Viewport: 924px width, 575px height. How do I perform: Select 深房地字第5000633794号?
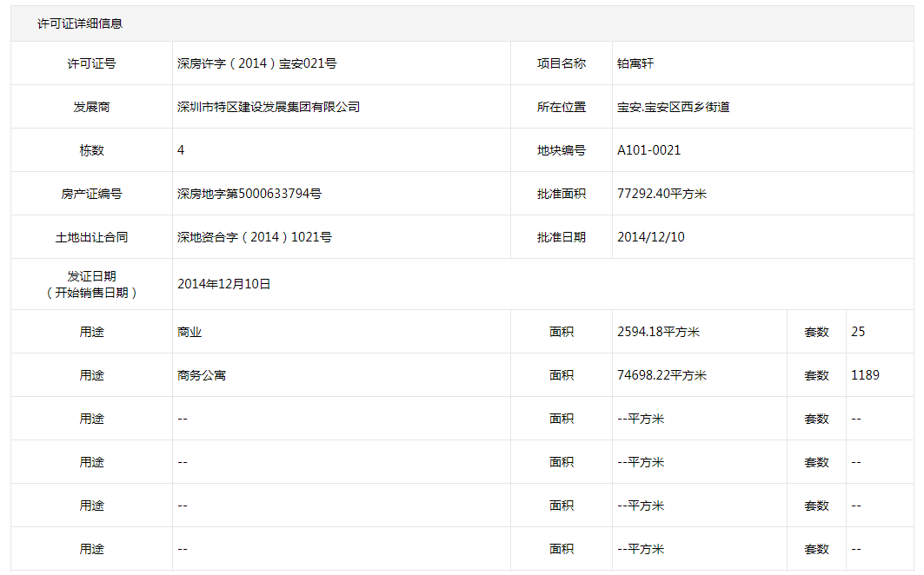[249, 194]
